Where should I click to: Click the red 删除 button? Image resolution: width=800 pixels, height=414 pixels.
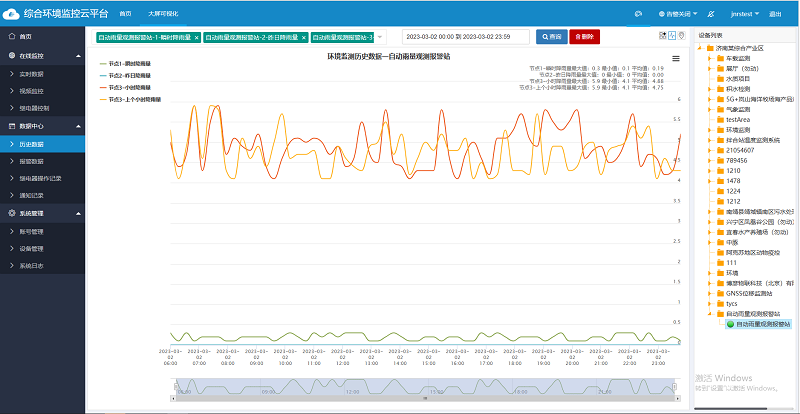586,36
